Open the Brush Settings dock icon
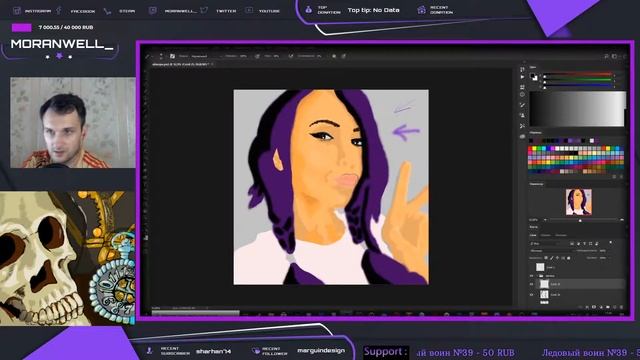The image size is (640, 360). tap(522, 105)
